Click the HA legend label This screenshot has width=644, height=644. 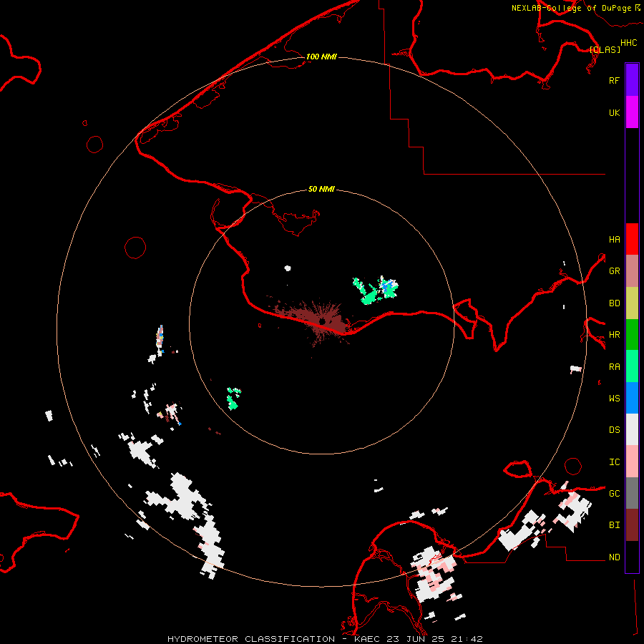click(x=614, y=240)
